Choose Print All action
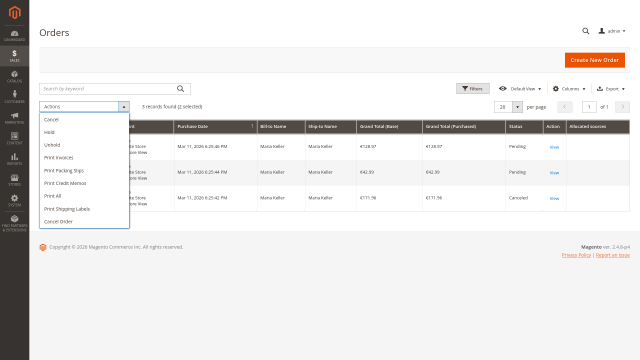 click(84, 196)
